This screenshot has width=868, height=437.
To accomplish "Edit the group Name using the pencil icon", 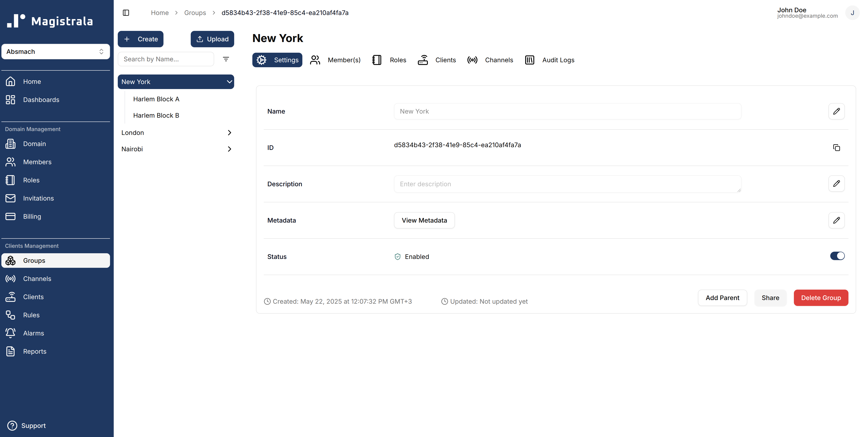I will (837, 111).
